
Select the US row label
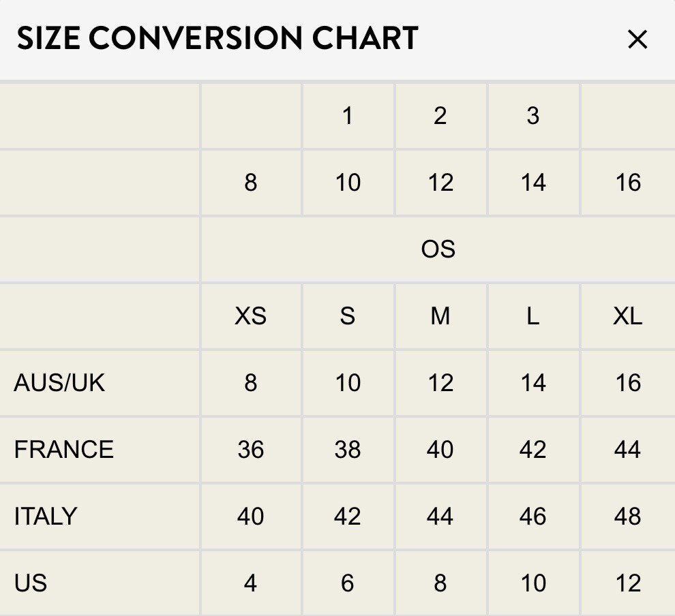tap(31, 583)
